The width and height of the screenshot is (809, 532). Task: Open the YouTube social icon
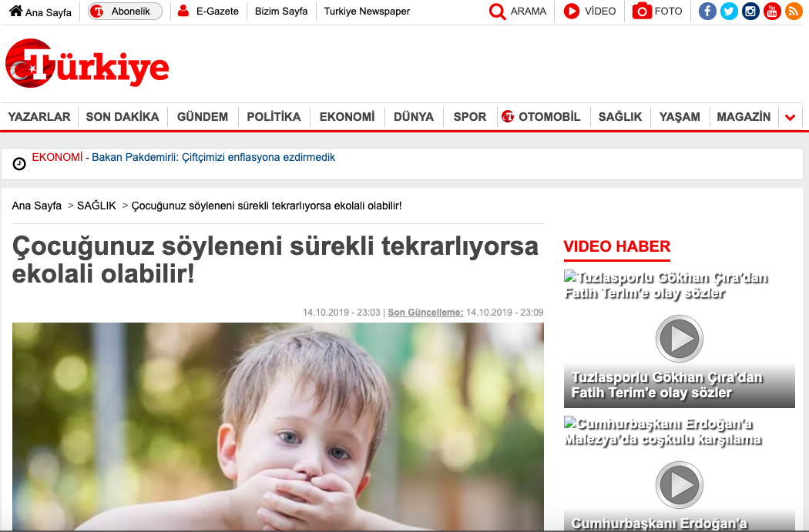772,11
